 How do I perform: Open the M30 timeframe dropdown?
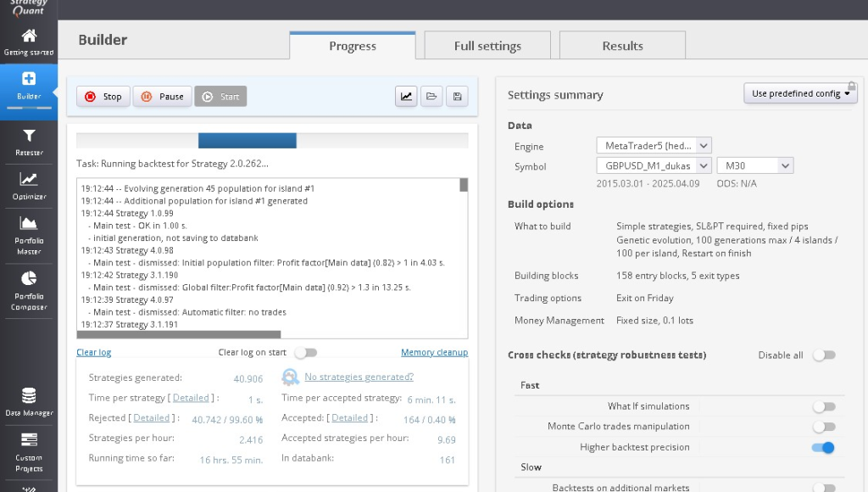pyautogui.click(x=754, y=166)
